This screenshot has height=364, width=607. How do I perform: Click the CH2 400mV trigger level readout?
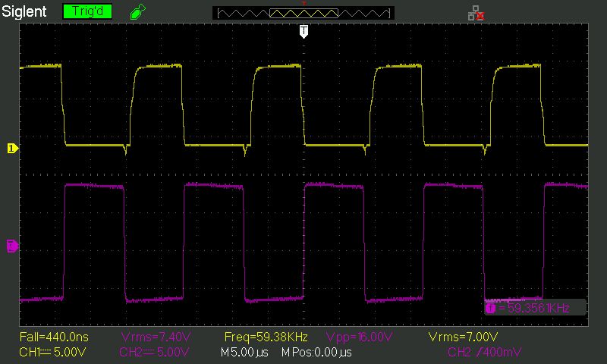coord(484,352)
